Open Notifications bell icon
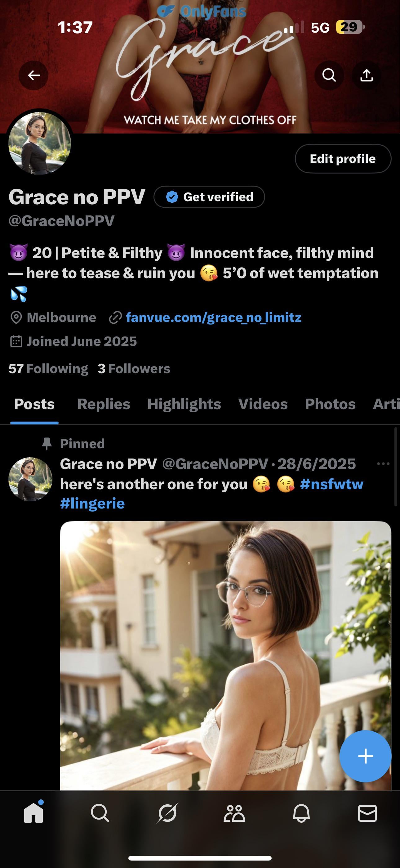Screen dimensions: 400x868 pyautogui.click(x=301, y=813)
